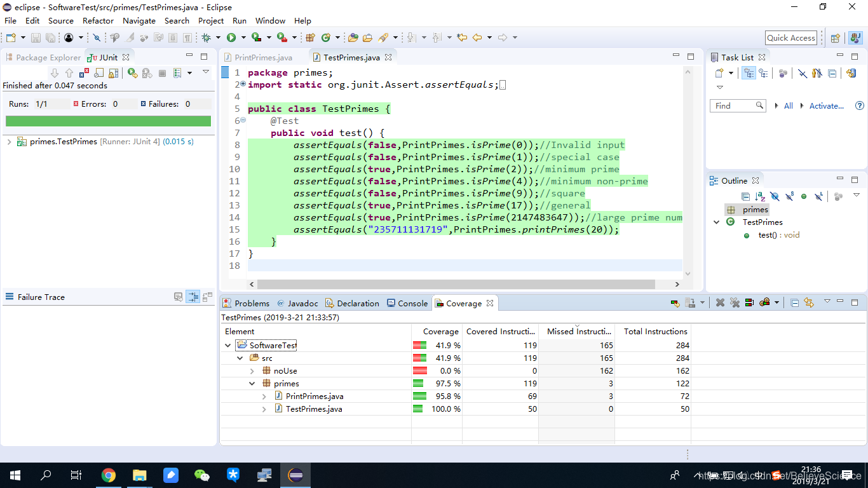868x488 pixels.
Task: Expand TestPrimes.java in Coverage tree
Action: tap(264, 409)
